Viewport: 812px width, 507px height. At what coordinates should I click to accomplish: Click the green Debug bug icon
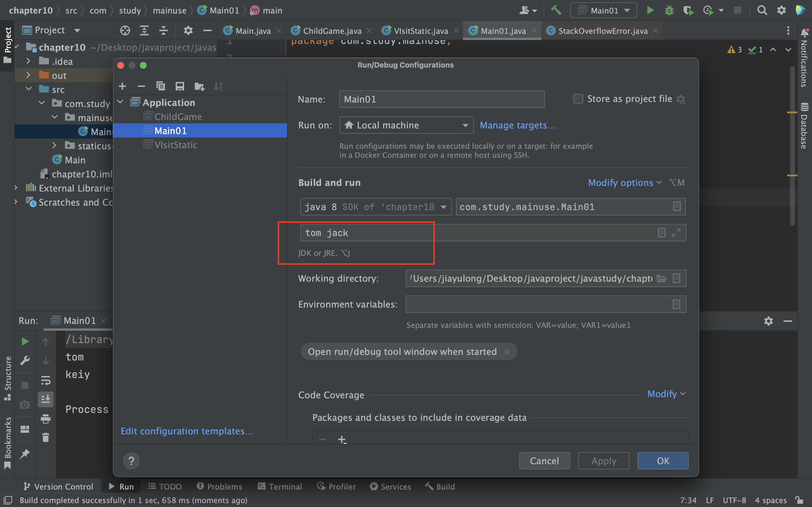click(669, 10)
